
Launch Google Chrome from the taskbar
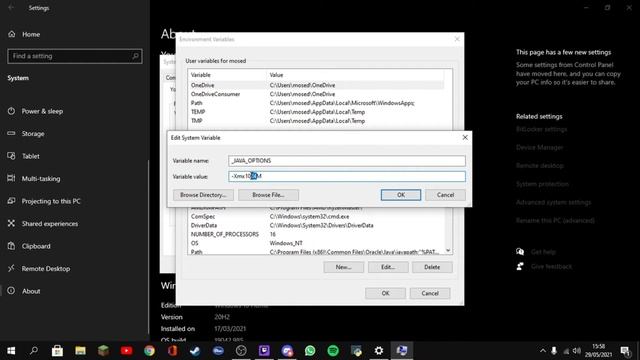pyautogui.click(x=149, y=351)
